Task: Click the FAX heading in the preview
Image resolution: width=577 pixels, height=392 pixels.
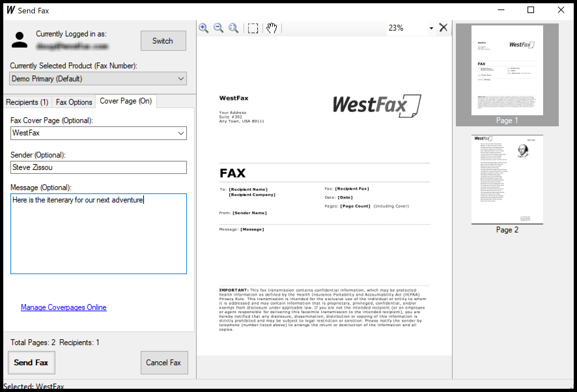Action: [232, 173]
